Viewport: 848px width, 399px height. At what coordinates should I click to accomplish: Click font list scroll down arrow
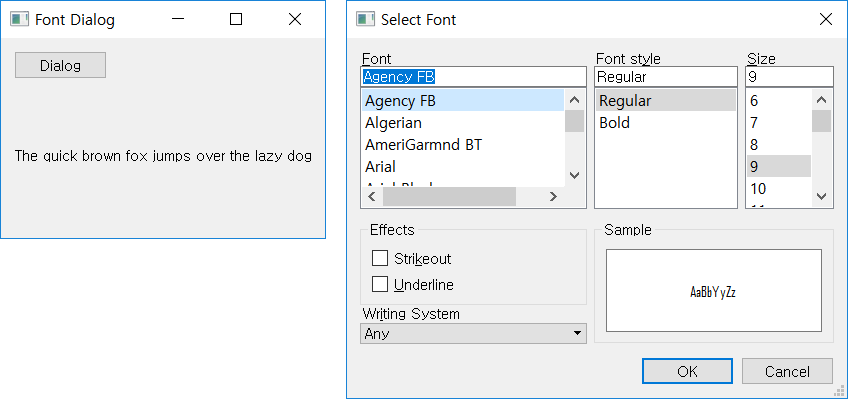pyautogui.click(x=574, y=175)
